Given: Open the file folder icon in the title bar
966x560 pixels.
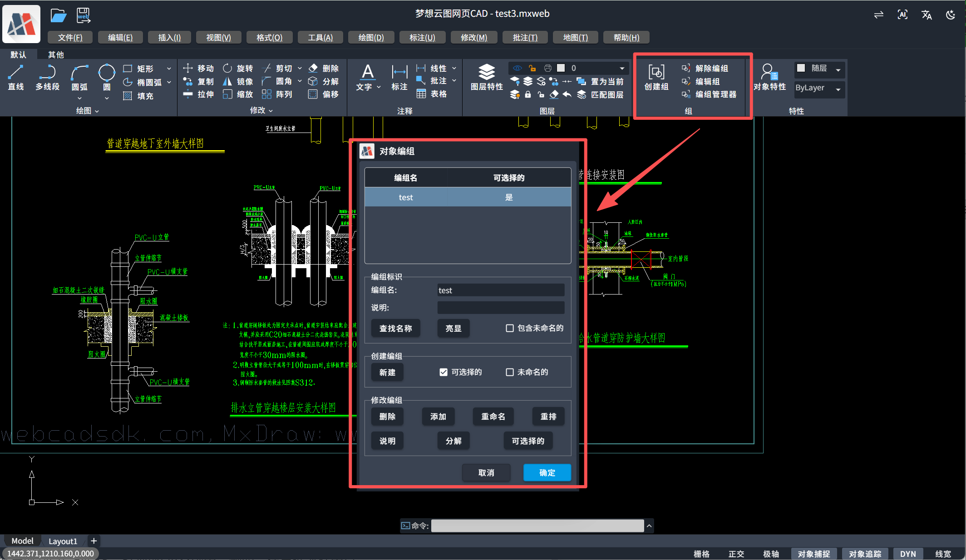Looking at the screenshot, I should click(59, 16).
